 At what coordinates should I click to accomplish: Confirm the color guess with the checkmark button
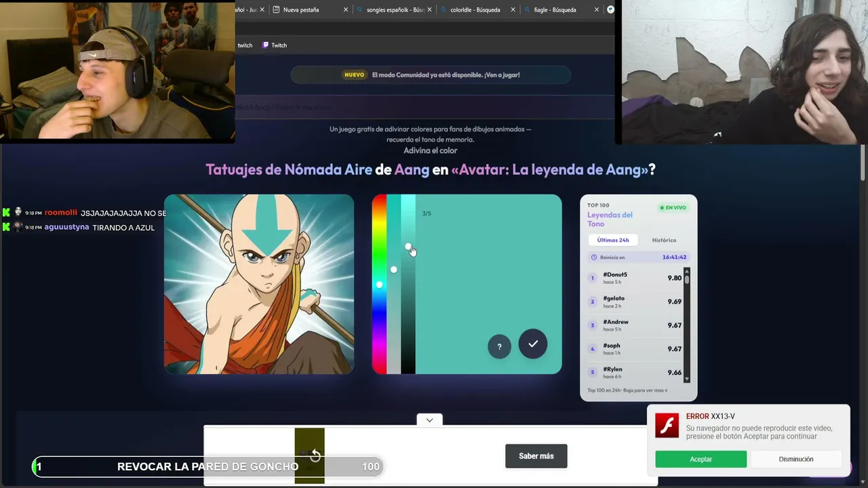(x=533, y=344)
